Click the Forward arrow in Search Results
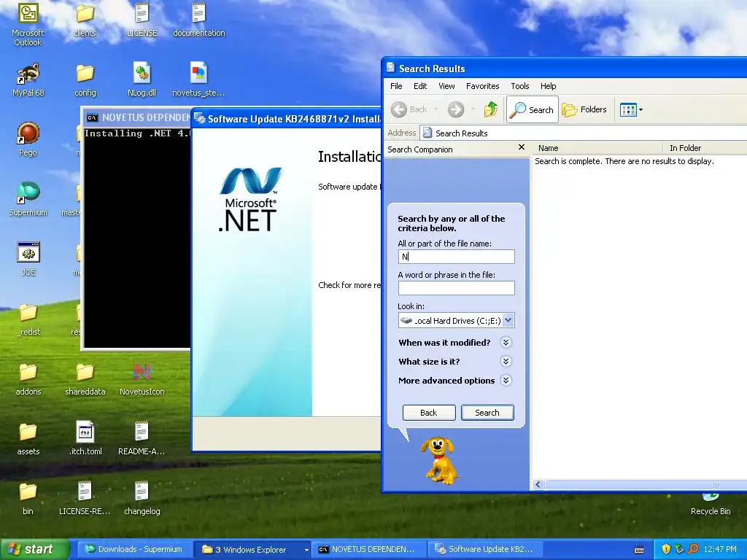Screen dimensions: 747x560 pyautogui.click(x=456, y=109)
